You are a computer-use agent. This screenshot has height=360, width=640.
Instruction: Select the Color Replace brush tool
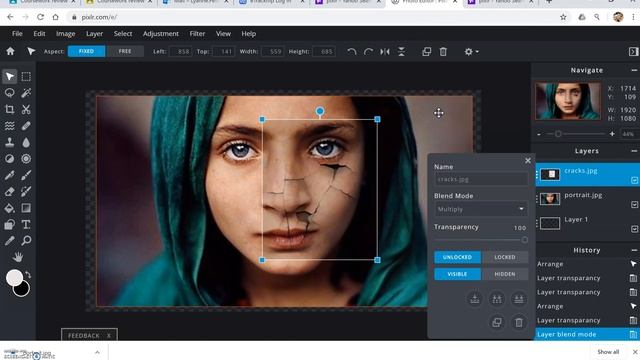coord(26,191)
